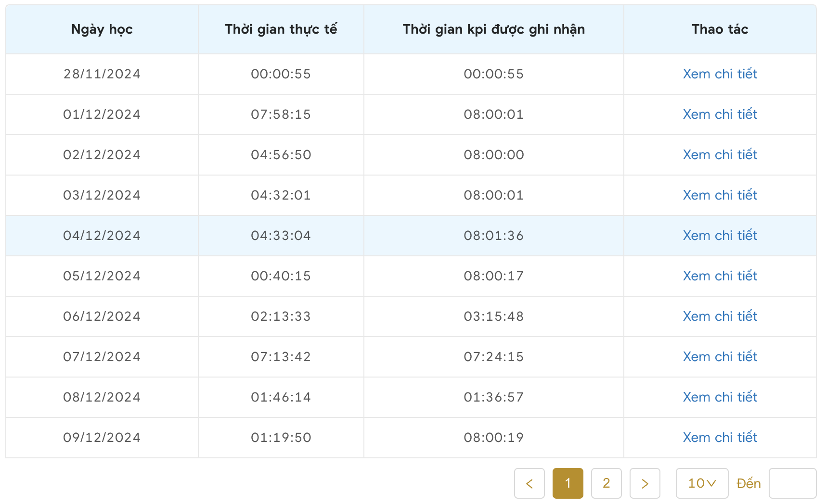Image resolution: width=826 pixels, height=504 pixels.
Task: Open Xem chi tiết for 28/11/2024
Action: (720, 74)
